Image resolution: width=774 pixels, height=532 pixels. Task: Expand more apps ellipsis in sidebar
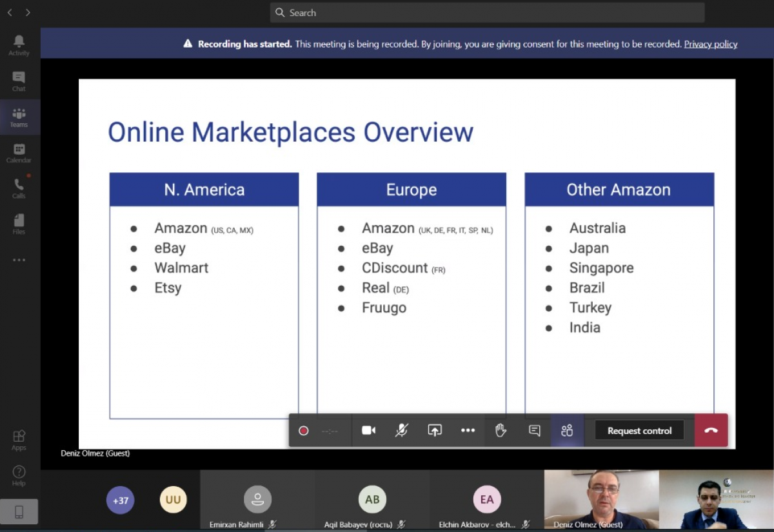pyautogui.click(x=19, y=261)
